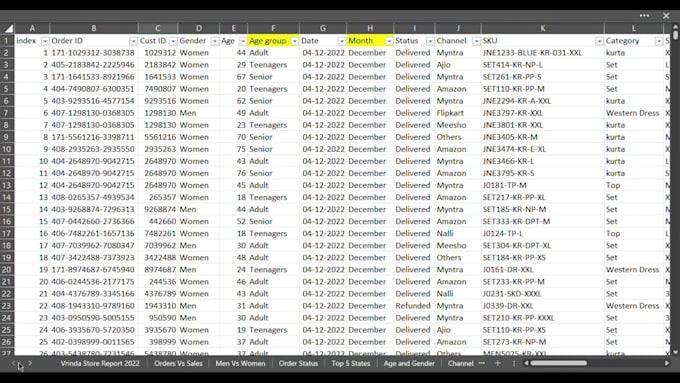The width and height of the screenshot is (680, 383).
Task: Select column C header
Action: (158, 29)
